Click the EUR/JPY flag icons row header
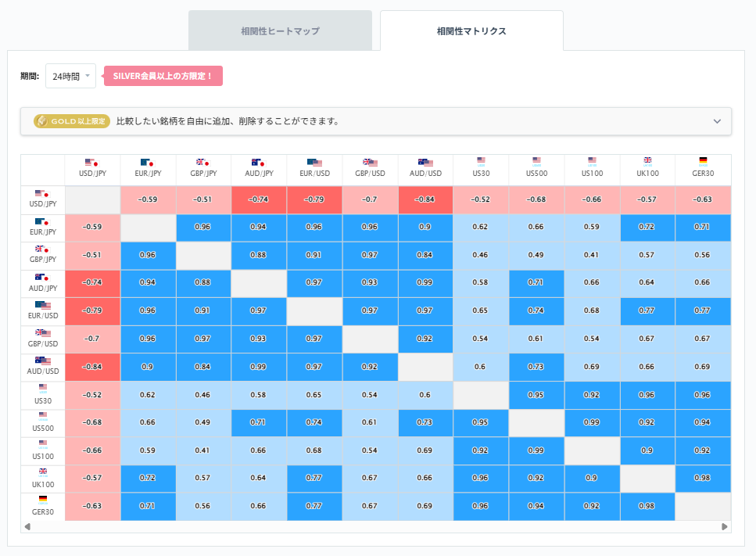Image resolution: width=756 pixels, height=556 pixels. tap(42, 221)
